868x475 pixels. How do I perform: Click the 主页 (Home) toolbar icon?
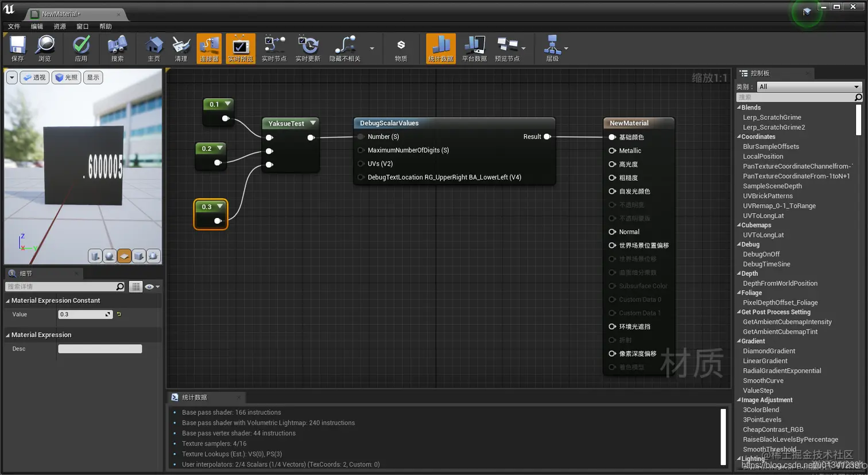click(153, 48)
